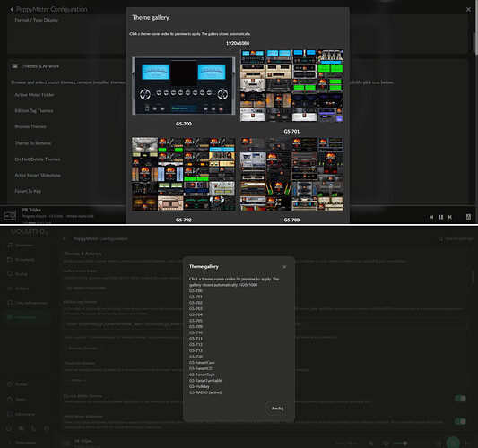Select GS-FanartTurntable in theme list
This screenshot has height=448, width=478.
205,381
